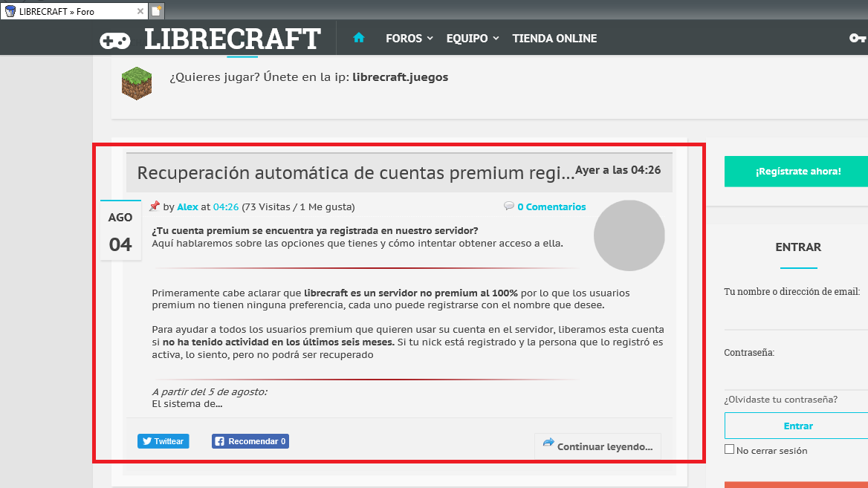Click Continuar leyendo... to read more

(x=597, y=446)
